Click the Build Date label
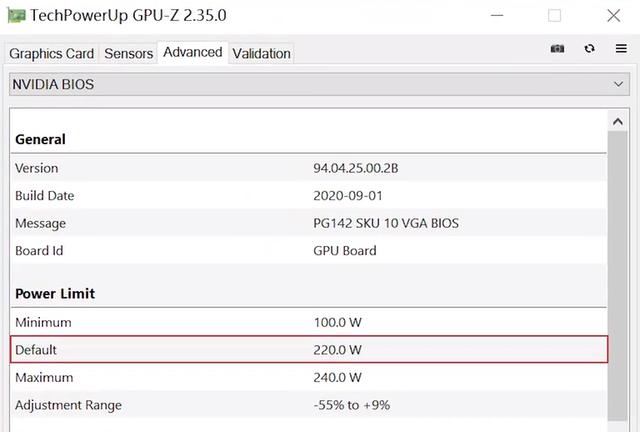Viewport: 640px width, 432px height. click(44, 196)
